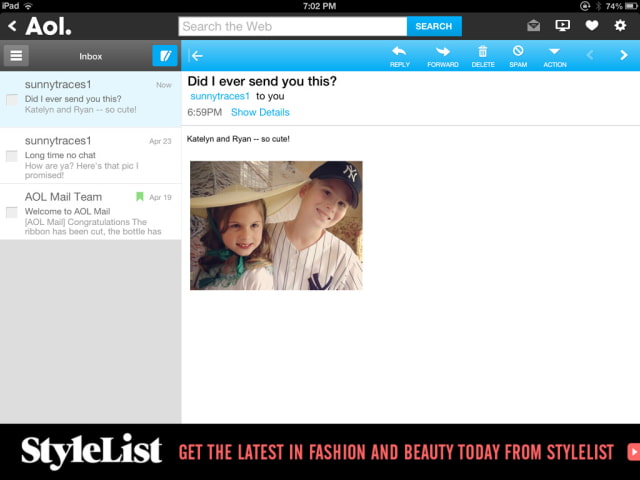This screenshot has height=480, width=640.
Task: Tap the Inbox title
Action: [x=91, y=56]
